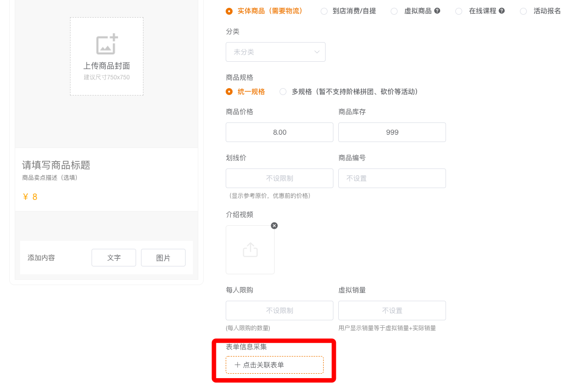The image size is (588, 383).
Task: Click the upload product cover image icon
Action: [107, 45]
